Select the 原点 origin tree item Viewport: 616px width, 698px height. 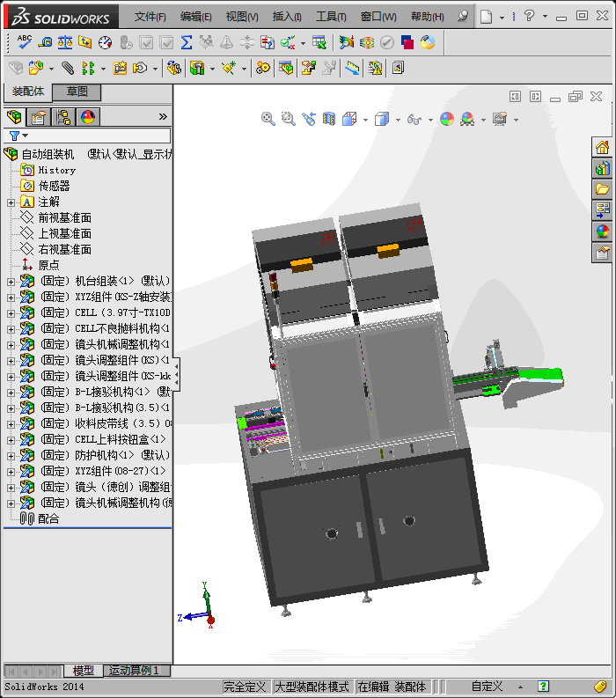[48, 265]
